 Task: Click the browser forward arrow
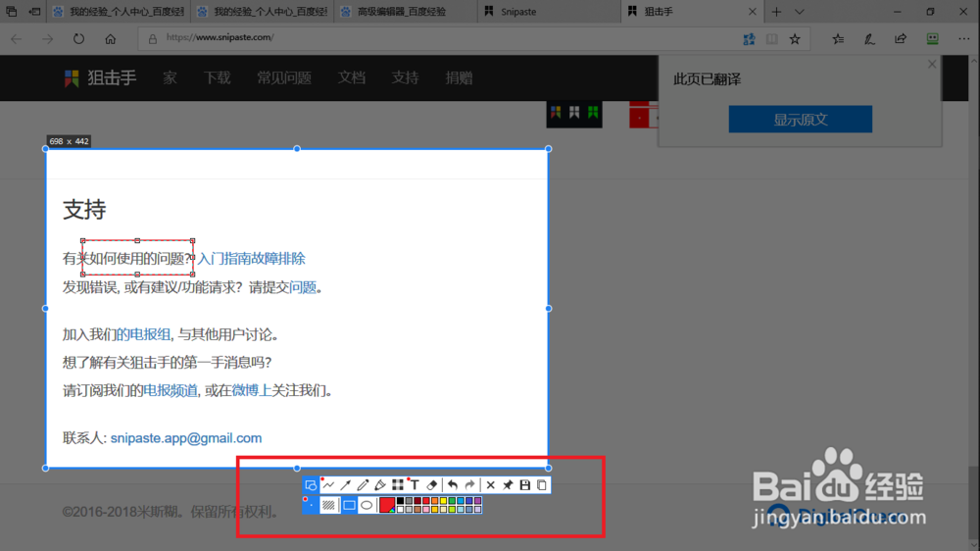coord(47,39)
